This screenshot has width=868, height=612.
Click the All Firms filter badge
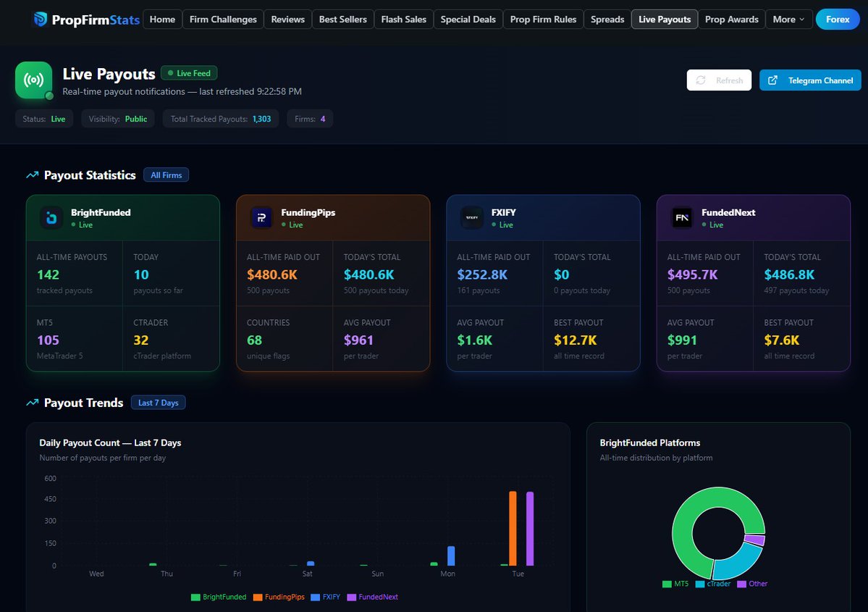point(166,175)
